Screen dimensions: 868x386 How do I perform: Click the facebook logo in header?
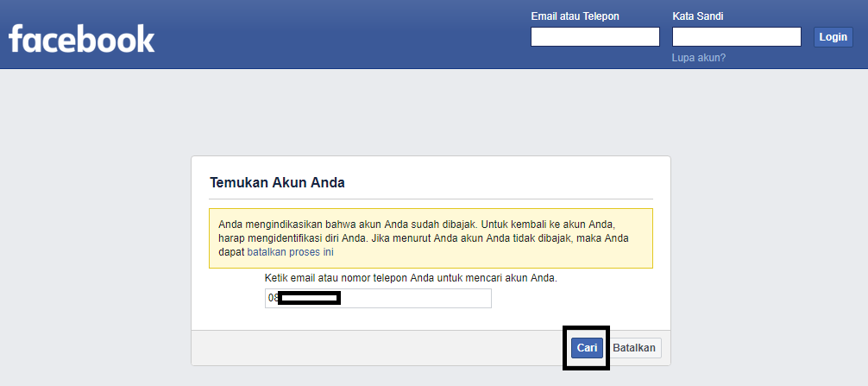(81, 38)
